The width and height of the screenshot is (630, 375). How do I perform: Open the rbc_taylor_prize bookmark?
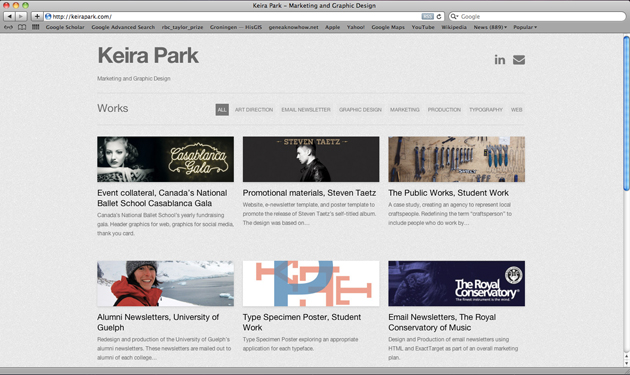(x=182, y=27)
